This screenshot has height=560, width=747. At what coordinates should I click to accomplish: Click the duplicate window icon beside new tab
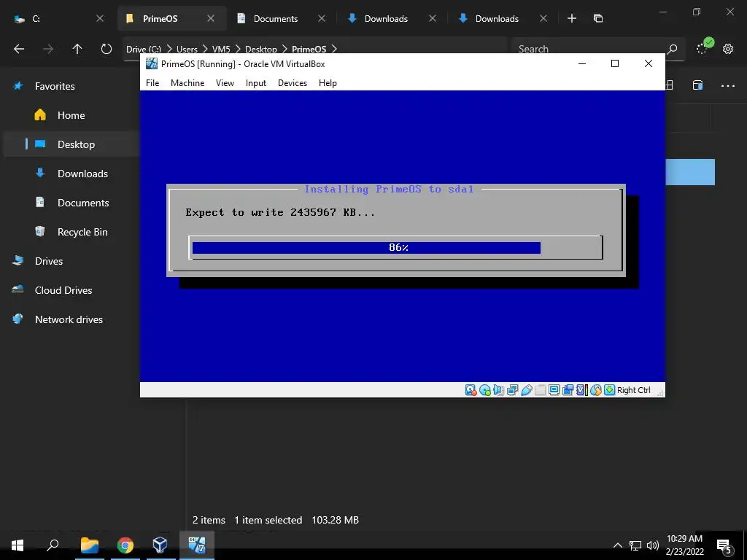(598, 18)
